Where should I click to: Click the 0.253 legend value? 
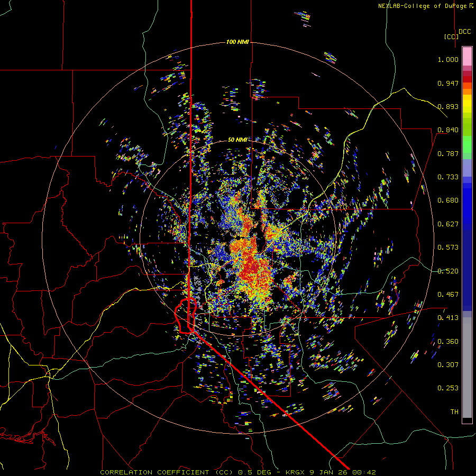coord(448,388)
